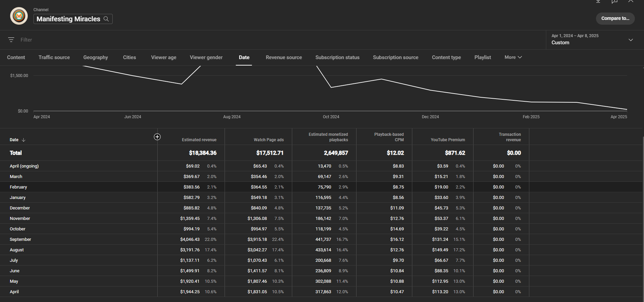Open the Compare to… options
Screen dimensions: 644x302
pos(615,19)
